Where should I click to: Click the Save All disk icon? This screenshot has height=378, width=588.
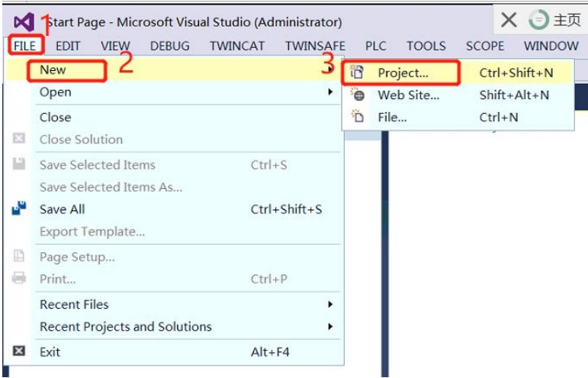tap(20, 209)
